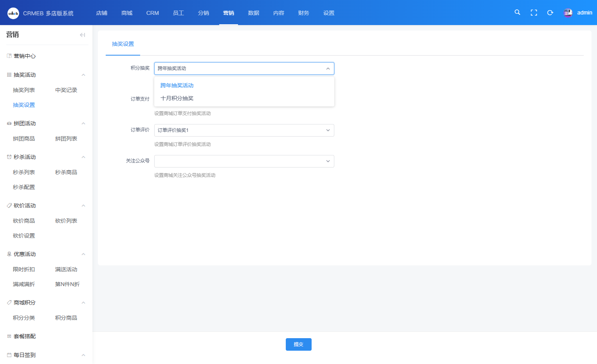Click the 营销中心 sidebar icon
The width and height of the screenshot is (597, 364).
click(9, 56)
